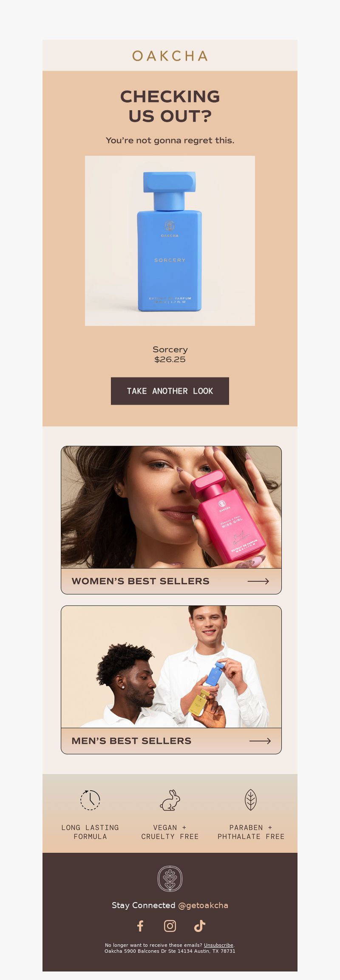
Task: Click the OAKCHA logo at top
Action: [x=170, y=56]
